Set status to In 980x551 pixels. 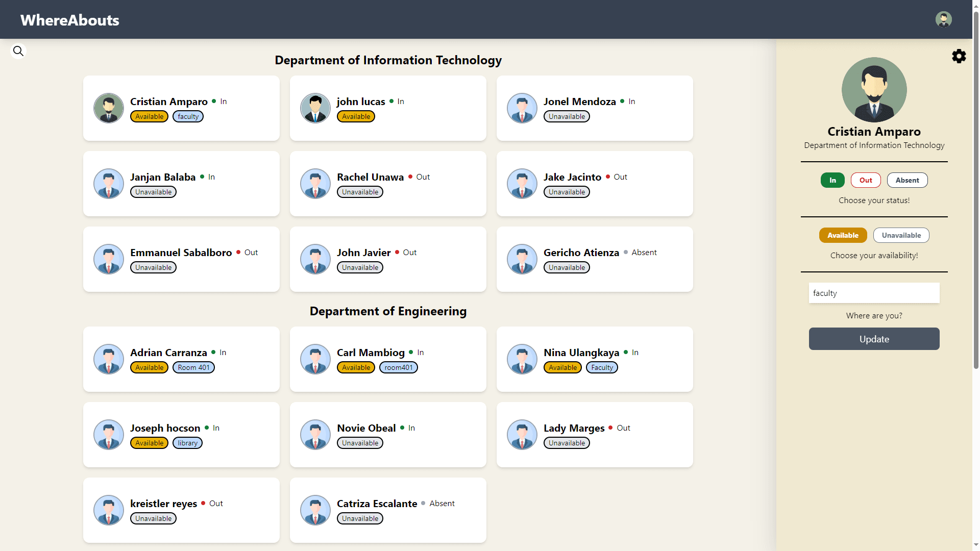tap(832, 180)
